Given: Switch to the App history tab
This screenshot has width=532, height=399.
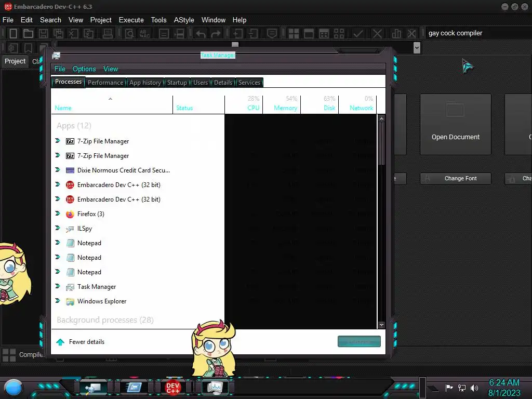Looking at the screenshot, I should pyautogui.click(x=145, y=83).
